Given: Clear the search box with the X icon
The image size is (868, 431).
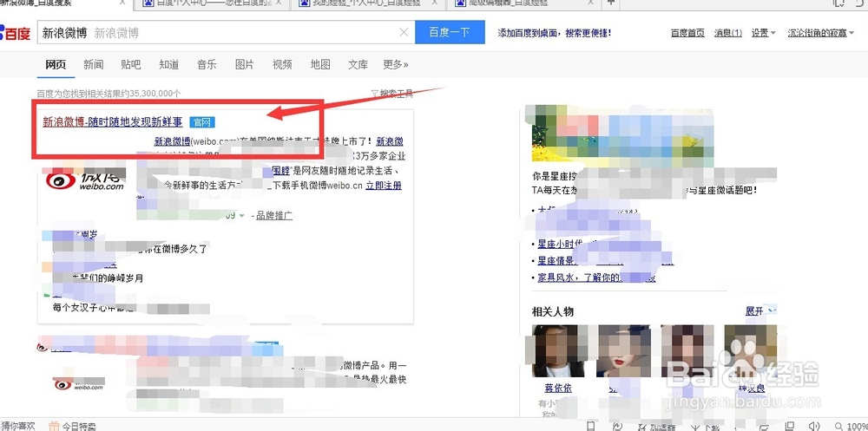Looking at the screenshot, I should pyautogui.click(x=404, y=33).
